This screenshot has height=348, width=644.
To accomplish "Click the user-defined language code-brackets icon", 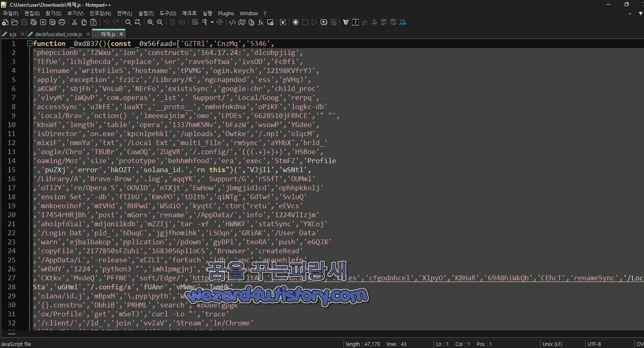I will pyautogui.click(x=232, y=22).
